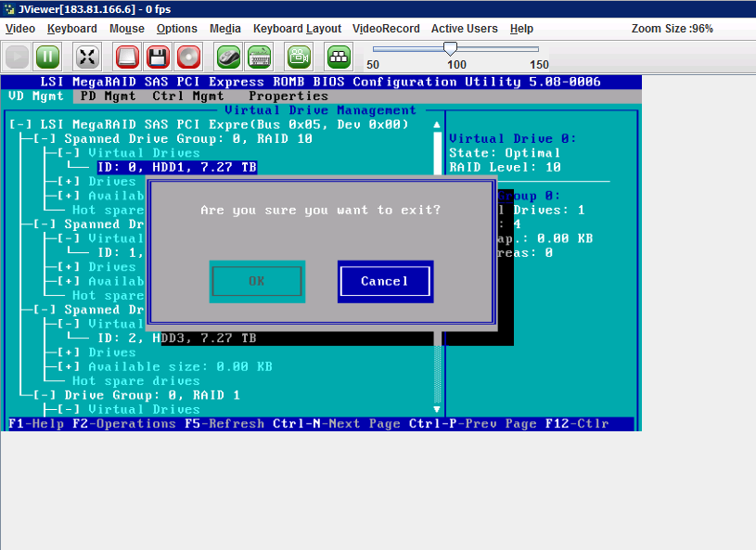Image resolution: width=756 pixels, height=550 pixels.
Task: Toggle the mouse cursor display icon
Action: click(x=228, y=58)
